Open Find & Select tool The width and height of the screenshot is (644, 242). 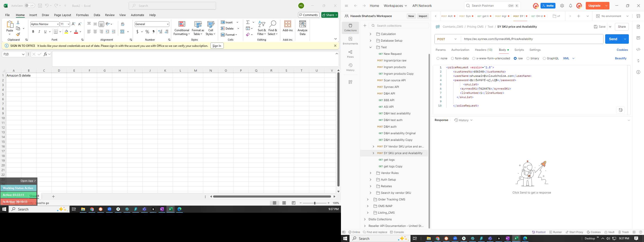273,28
